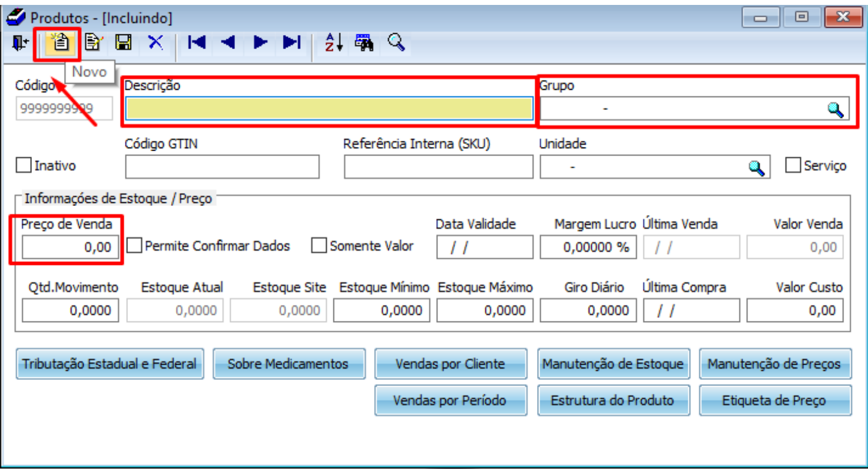
Task: Cancel with the blue X toolbar icon
Action: click(156, 42)
